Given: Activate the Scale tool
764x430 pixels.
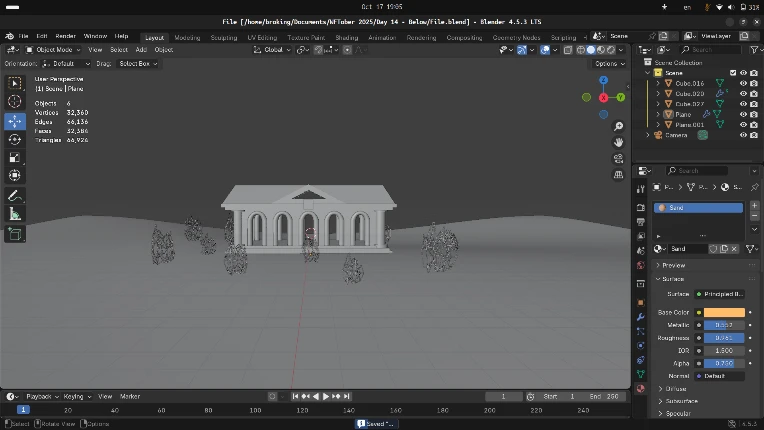Looking at the screenshot, I should (15, 157).
